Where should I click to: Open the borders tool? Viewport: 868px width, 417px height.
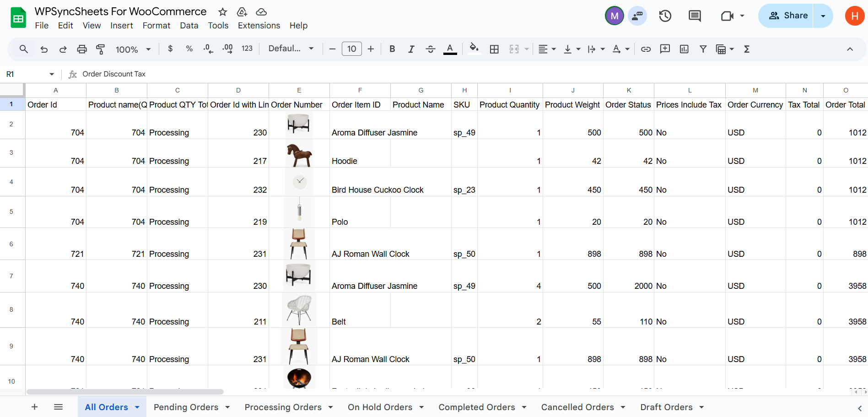[x=494, y=49]
